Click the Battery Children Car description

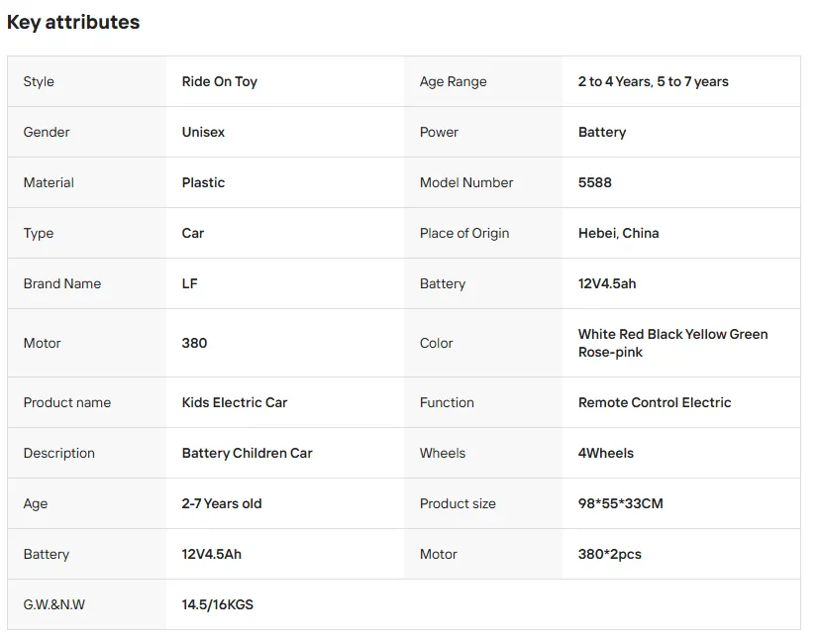pyautogui.click(x=247, y=453)
